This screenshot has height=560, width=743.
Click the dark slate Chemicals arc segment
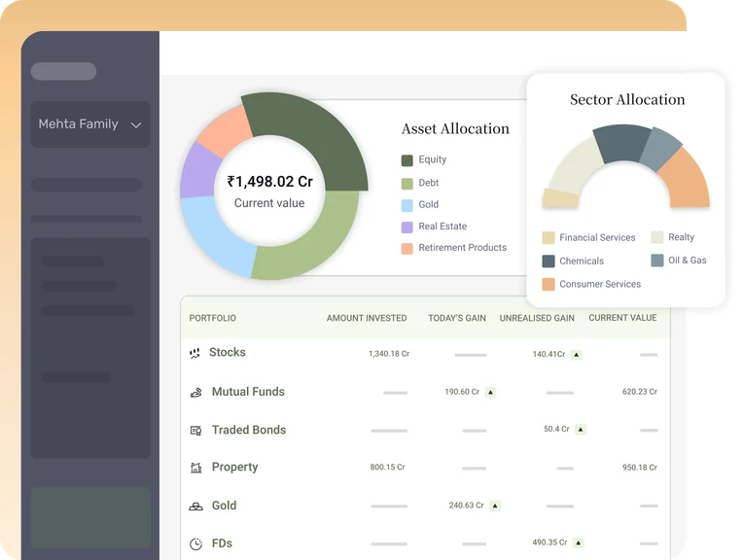tap(621, 142)
